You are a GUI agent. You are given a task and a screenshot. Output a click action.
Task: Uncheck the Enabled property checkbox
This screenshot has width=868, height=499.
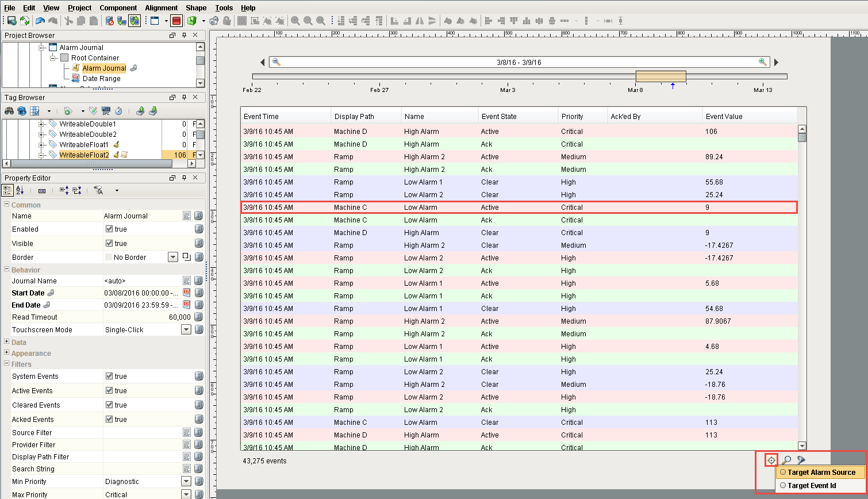coord(109,229)
